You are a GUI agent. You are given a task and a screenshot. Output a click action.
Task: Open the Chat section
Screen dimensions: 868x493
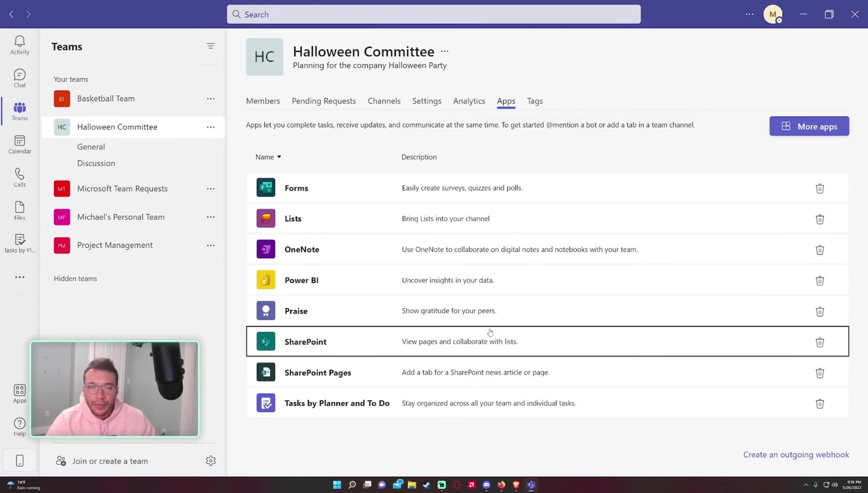(x=19, y=78)
